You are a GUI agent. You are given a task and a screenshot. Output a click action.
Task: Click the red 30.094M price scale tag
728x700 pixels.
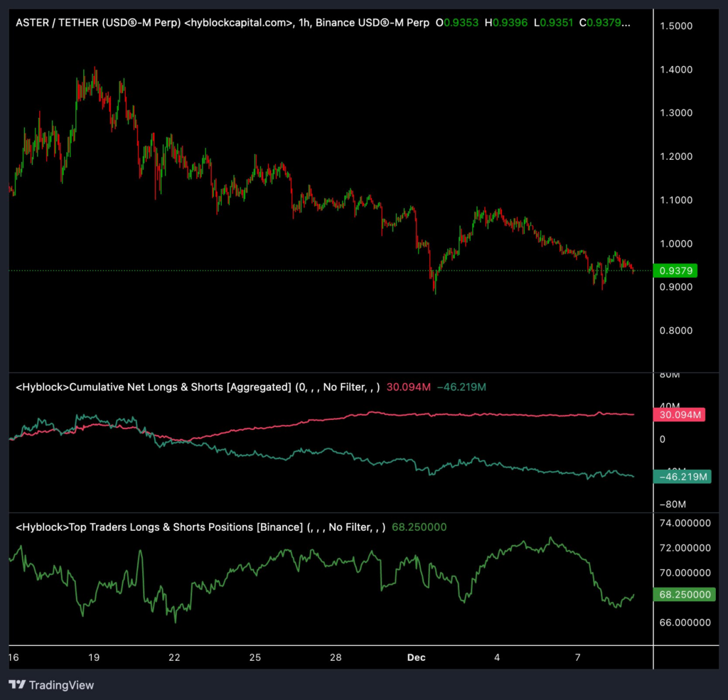(680, 415)
